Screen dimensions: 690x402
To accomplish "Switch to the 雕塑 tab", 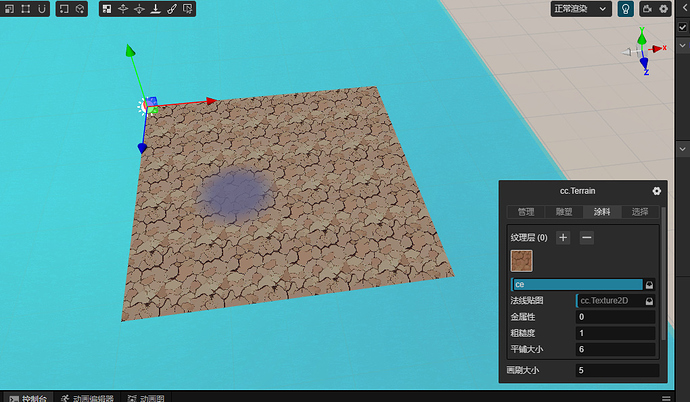I will click(564, 212).
